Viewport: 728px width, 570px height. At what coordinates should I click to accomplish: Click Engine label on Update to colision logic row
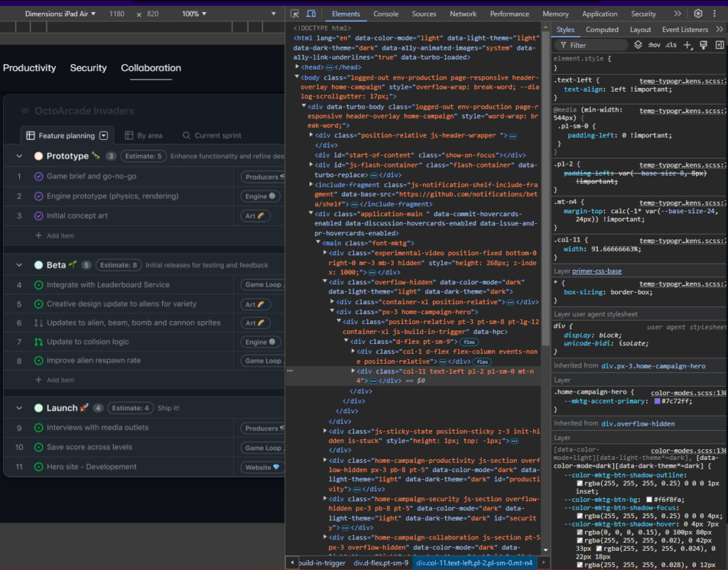(x=260, y=342)
